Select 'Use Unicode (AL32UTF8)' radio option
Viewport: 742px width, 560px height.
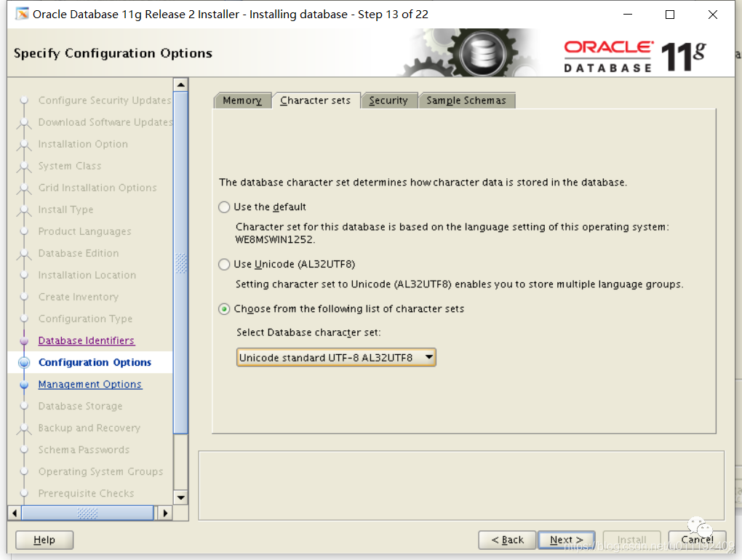tap(224, 265)
